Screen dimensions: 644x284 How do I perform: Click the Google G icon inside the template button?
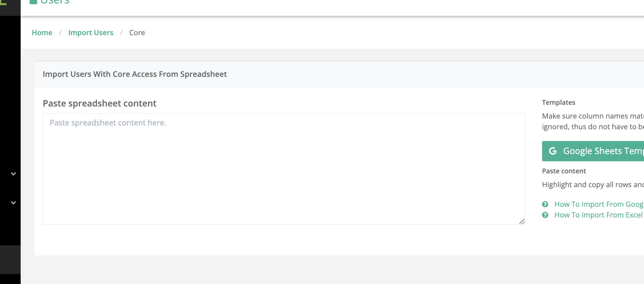(553, 151)
